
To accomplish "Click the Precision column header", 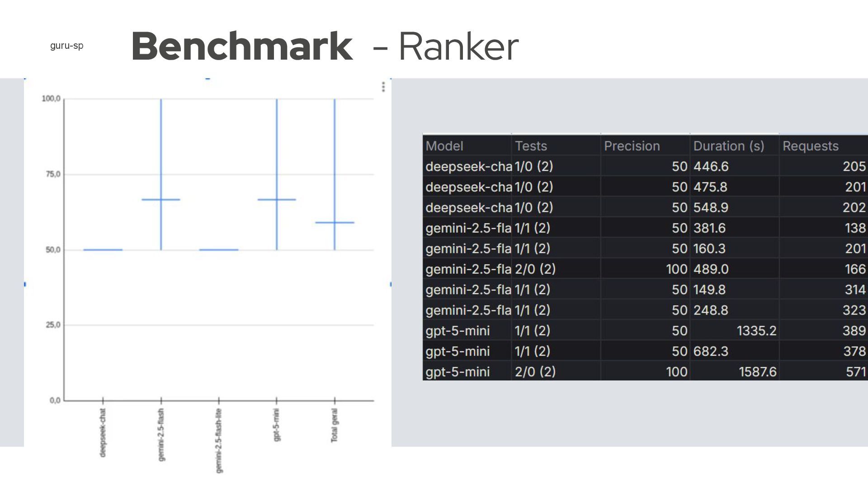I will [x=632, y=146].
